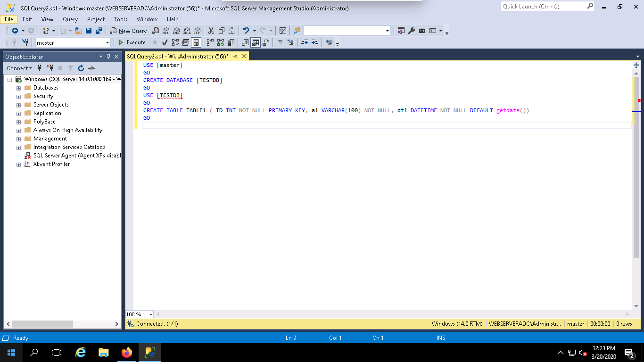644x362 pixels.
Task: Click the Execute button
Action: [132, 42]
